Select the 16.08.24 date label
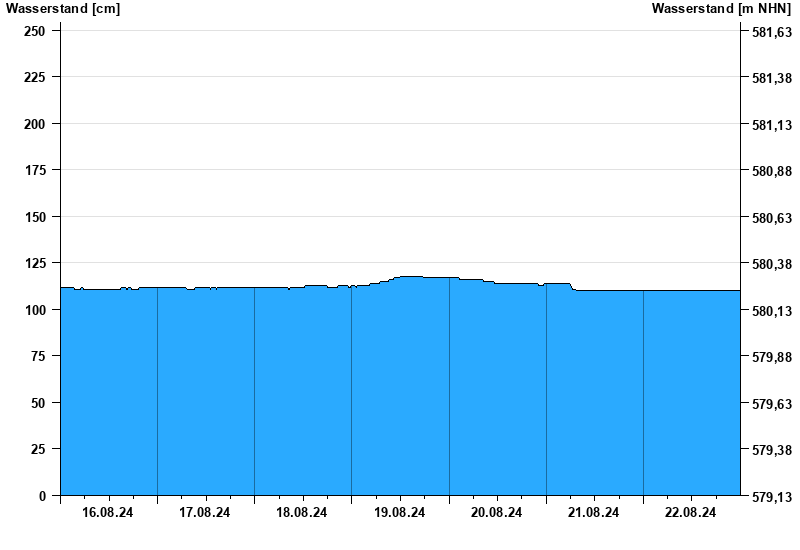 (108, 513)
